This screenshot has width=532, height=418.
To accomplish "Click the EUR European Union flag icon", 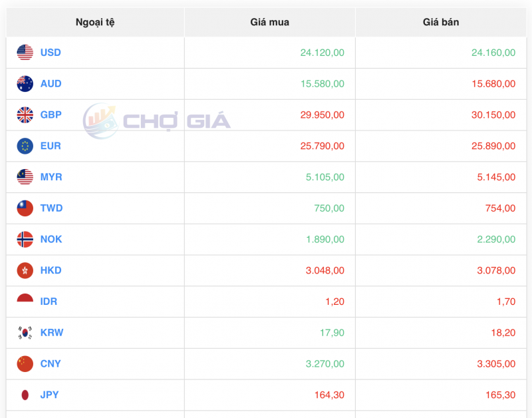I will point(25,146).
